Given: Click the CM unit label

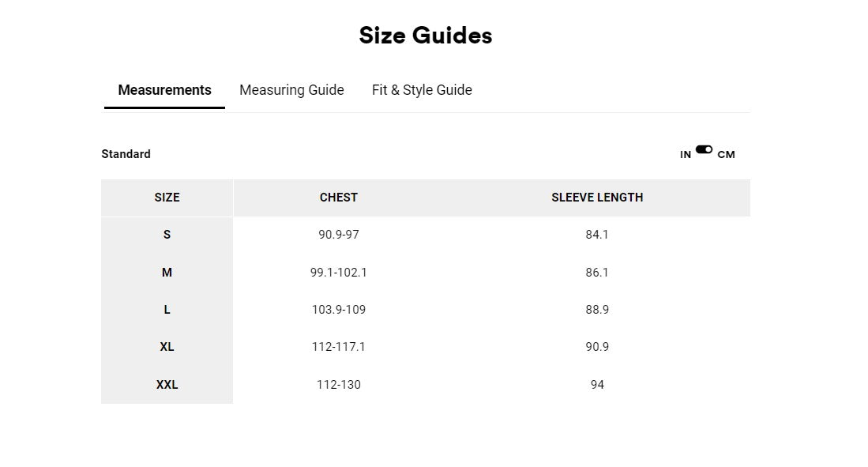Looking at the screenshot, I should point(726,155).
